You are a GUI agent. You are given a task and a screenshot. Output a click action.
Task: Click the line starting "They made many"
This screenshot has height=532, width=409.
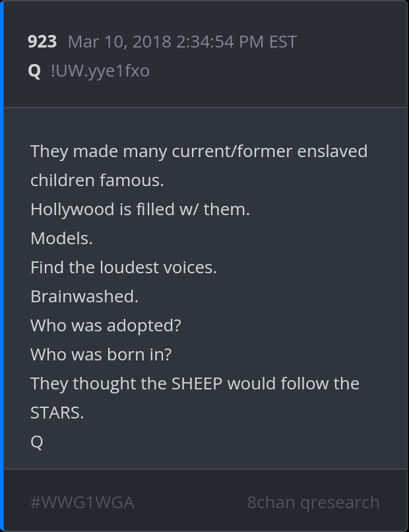click(x=199, y=151)
